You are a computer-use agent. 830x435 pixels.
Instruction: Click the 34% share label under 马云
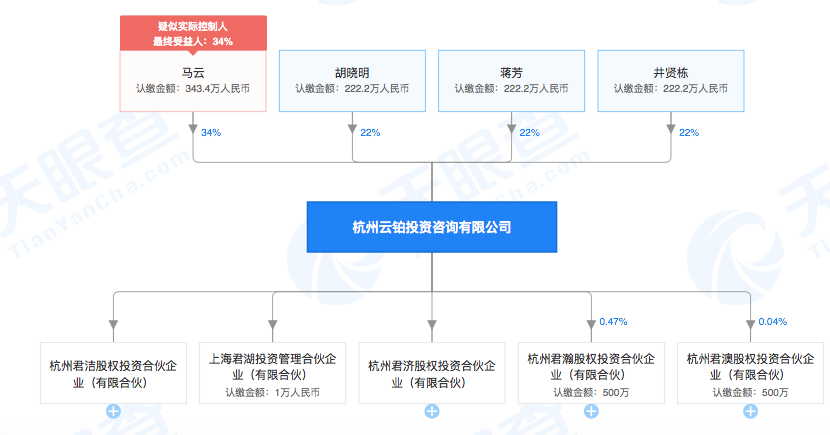(211, 133)
